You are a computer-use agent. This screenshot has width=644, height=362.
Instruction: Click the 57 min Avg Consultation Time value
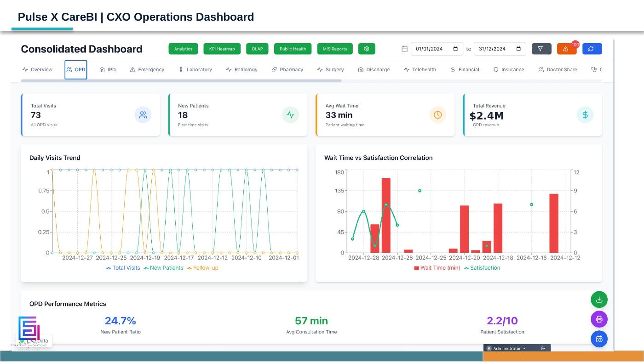311,321
